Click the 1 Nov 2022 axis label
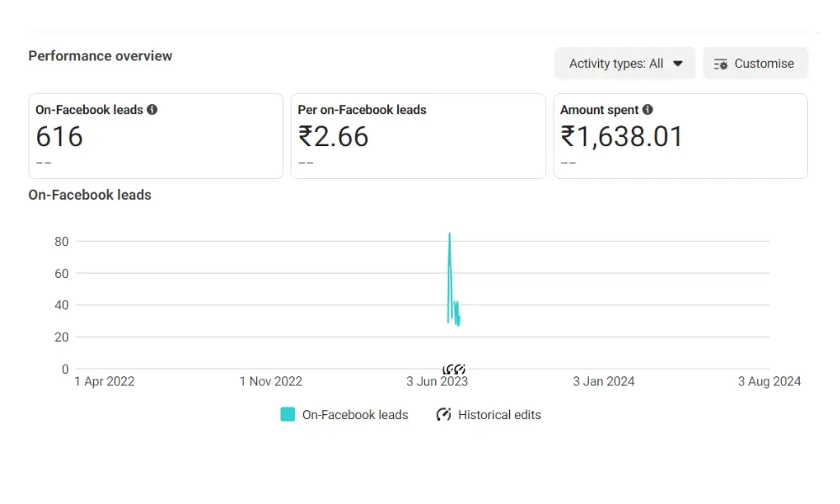The image size is (840, 504). coord(270,381)
